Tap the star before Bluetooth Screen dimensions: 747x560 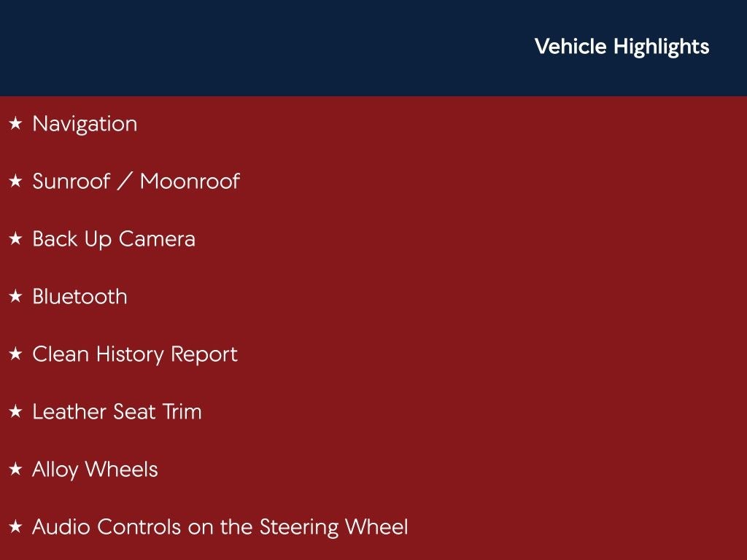coord(15,297)
